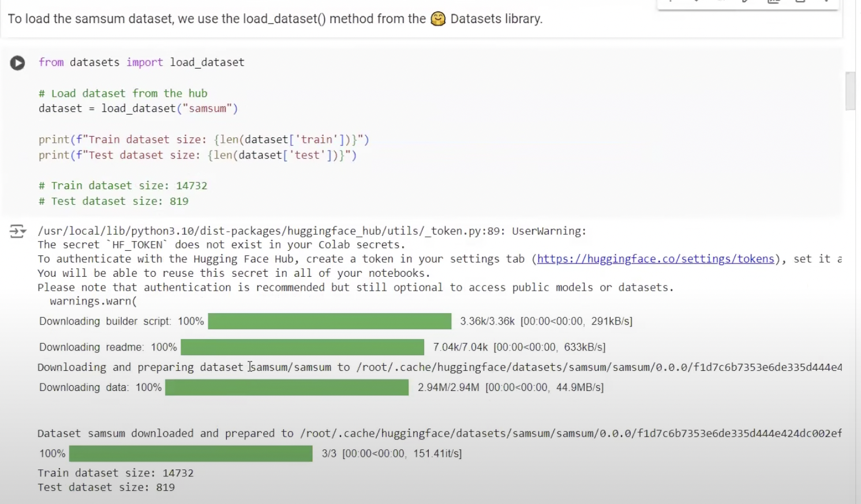861x504 pixels.
Task: Click the '# Load dataset from the hub' comment
Action: pos(123,93)
